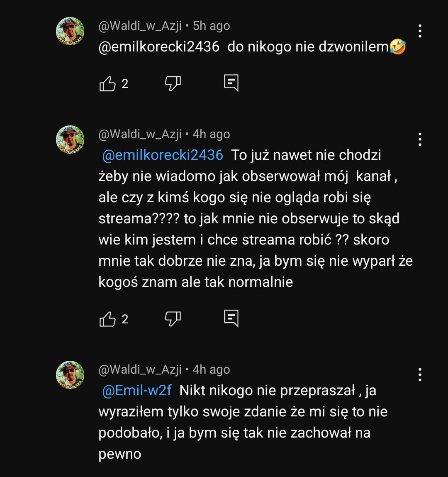
Task: Dislike the comment ending "tak normalnie"
Action: tap(173, 319)
